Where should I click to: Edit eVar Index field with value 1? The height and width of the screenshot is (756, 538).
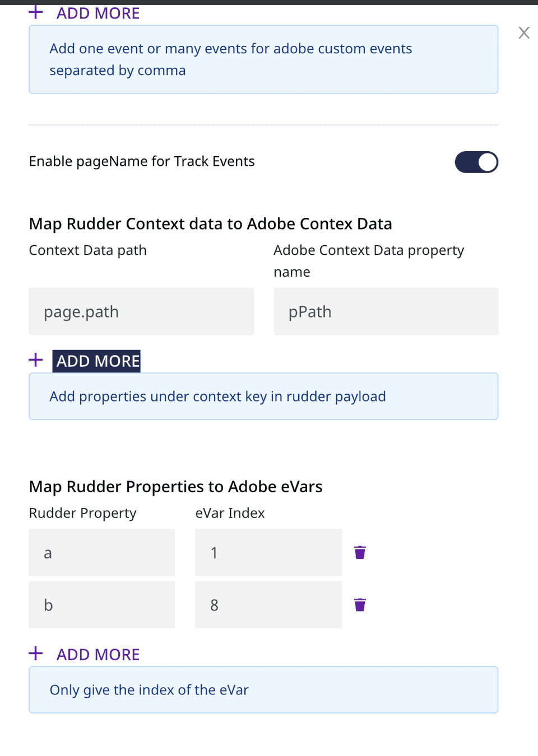tap(268, 553)
